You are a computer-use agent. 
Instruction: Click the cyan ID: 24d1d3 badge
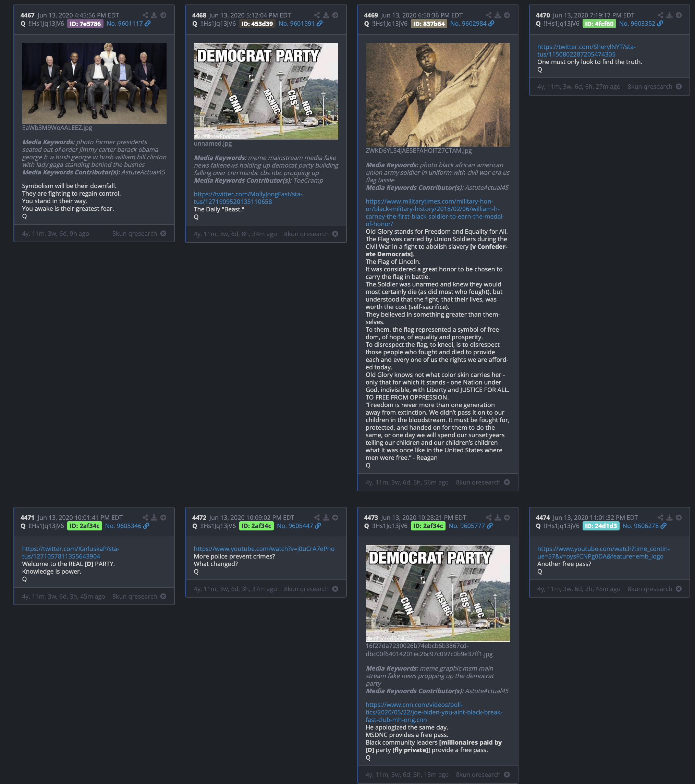[601, 526]
